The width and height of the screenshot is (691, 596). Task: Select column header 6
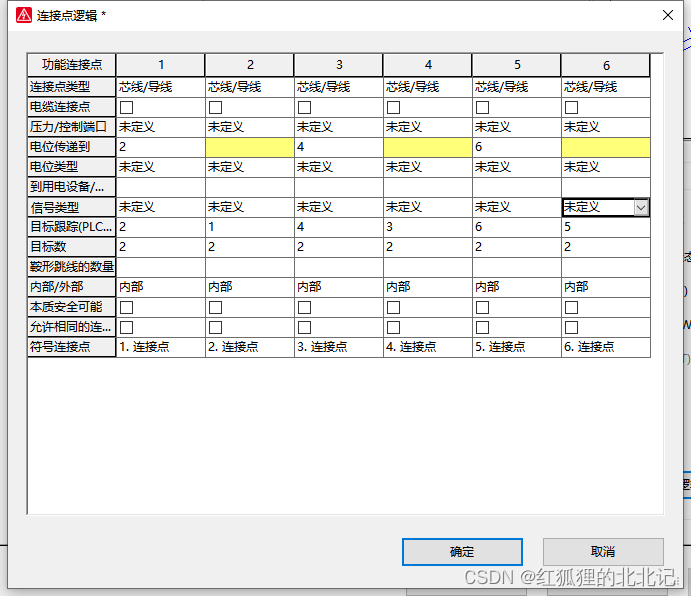point(605,65)
